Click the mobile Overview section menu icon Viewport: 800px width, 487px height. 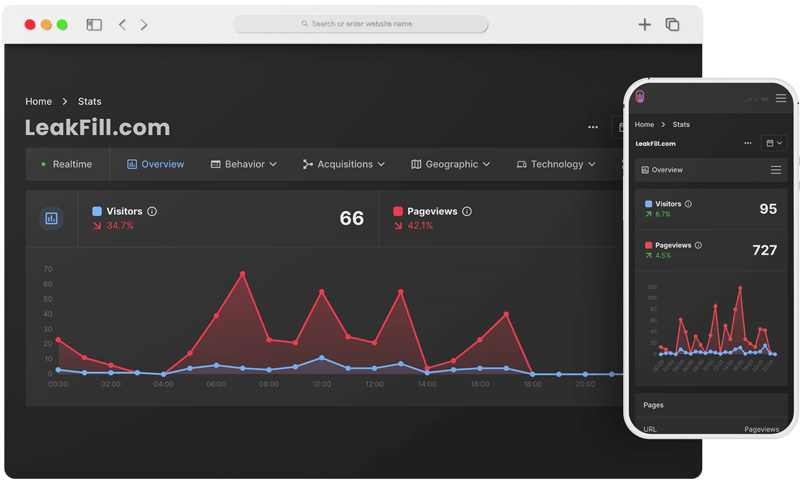coord(776,170)
